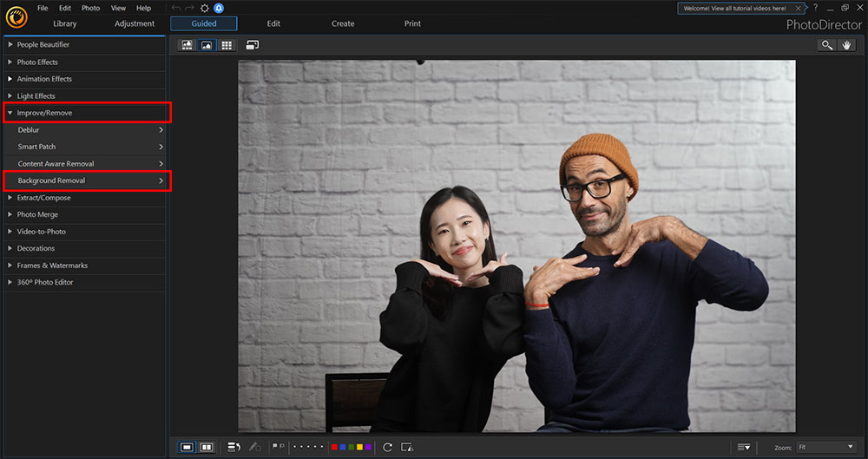Screen dimensions: 868x459
Task: Select the hand pan tool
Action: (846, 45)
